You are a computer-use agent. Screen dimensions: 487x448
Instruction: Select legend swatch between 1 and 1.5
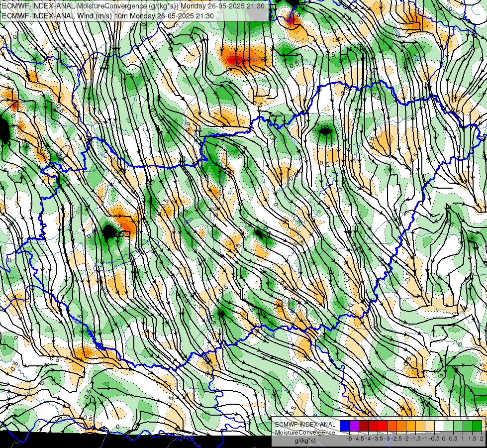pos(468,426)
